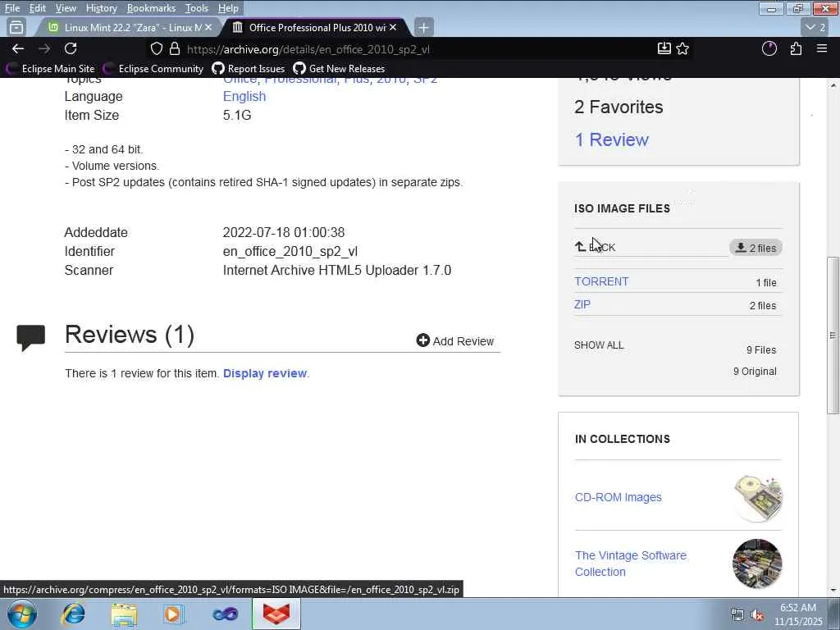Open the Help menu

(228, 8)
